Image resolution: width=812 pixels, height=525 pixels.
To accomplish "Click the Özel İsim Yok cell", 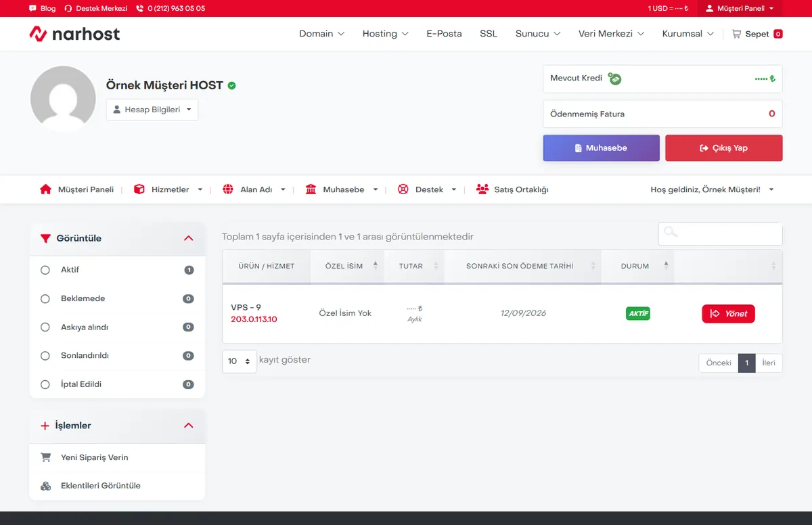I will [345, 313].
